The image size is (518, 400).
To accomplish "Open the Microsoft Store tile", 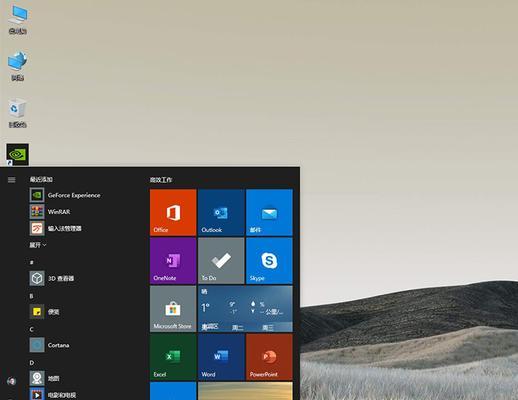I will [x=173, y=309].
